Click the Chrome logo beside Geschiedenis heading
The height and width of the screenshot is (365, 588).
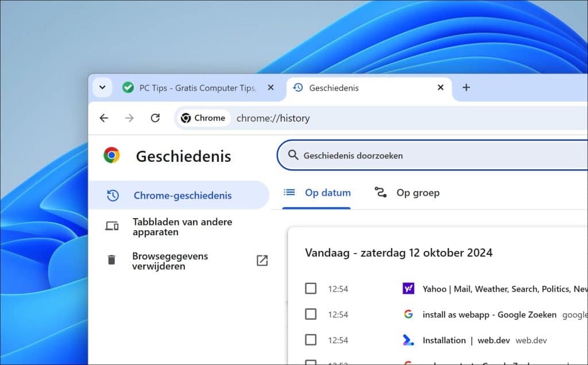click(x=112, y=155)
